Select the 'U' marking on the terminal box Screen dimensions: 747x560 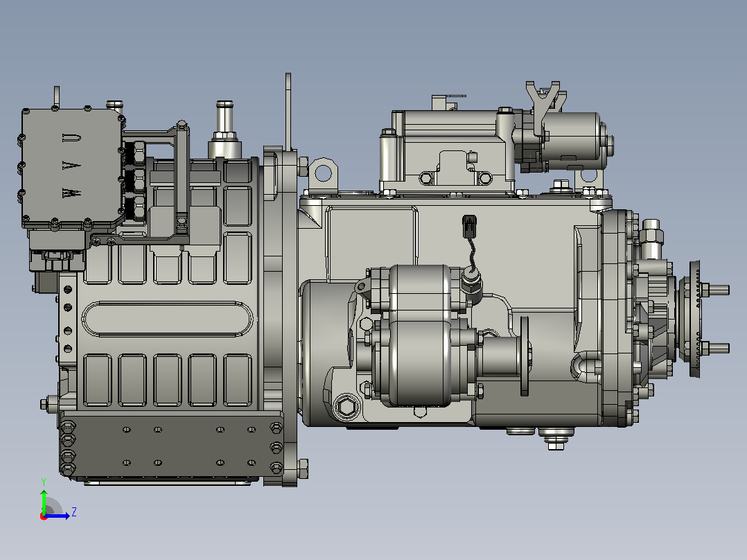click(x=71, y=138)
